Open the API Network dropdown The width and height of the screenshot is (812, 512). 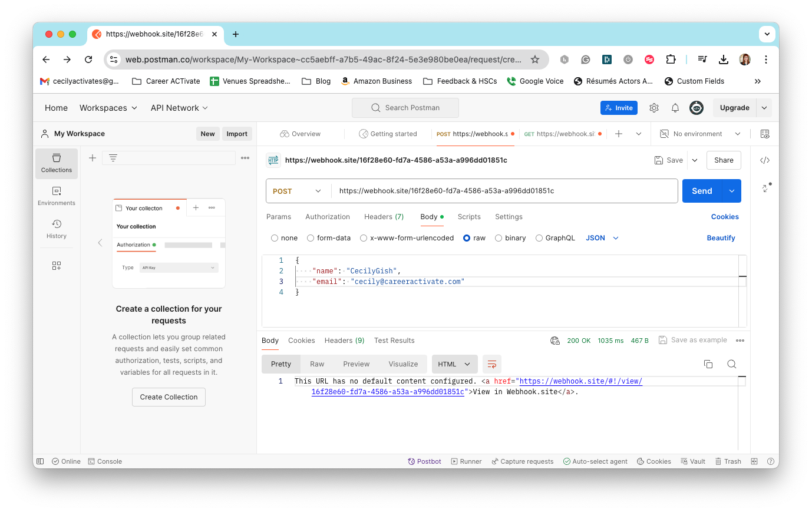click(179, 108)
